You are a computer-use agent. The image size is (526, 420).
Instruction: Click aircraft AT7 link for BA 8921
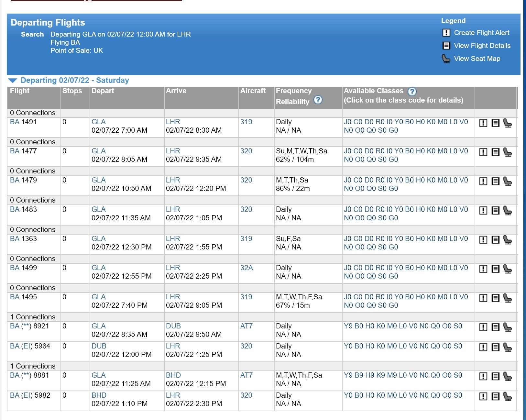click(x=246, y=326)
